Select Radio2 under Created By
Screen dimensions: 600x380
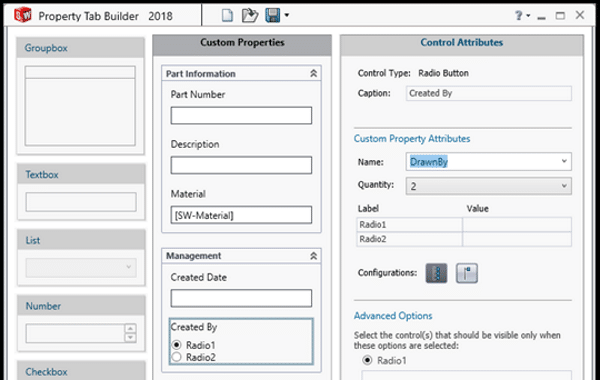[176, 357]
